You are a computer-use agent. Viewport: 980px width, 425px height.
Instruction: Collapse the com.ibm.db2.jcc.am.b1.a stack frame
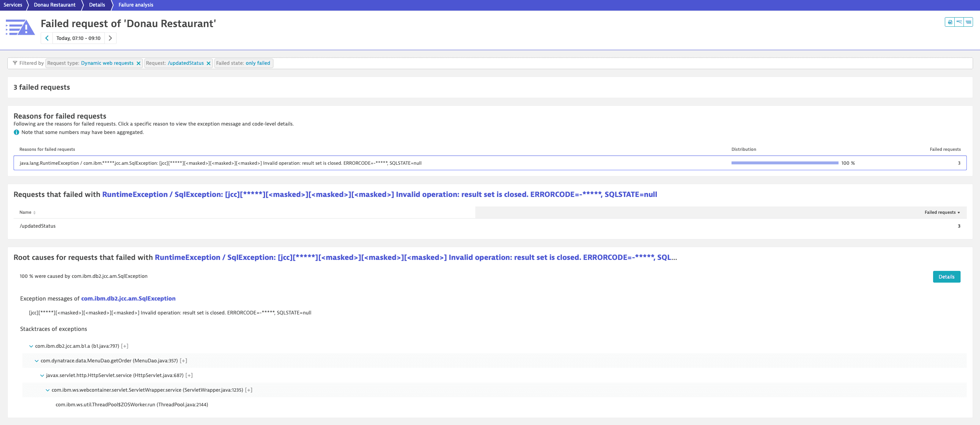(31, 346)
